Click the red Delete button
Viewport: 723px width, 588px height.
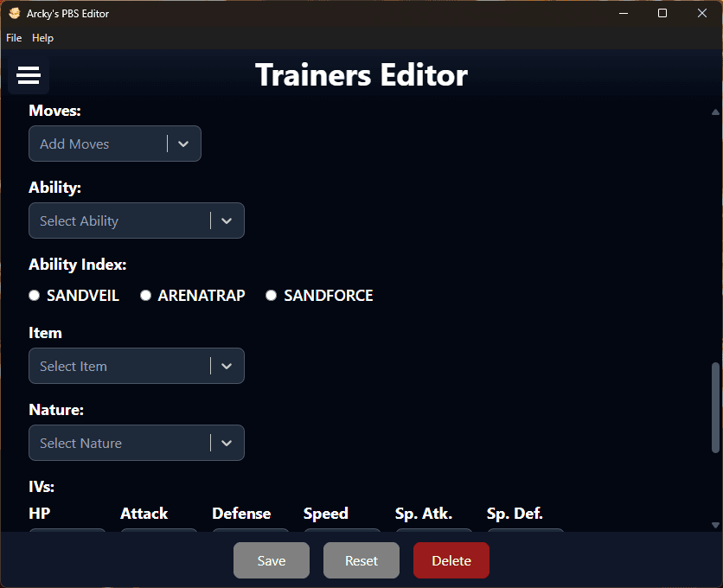[451, 561]
